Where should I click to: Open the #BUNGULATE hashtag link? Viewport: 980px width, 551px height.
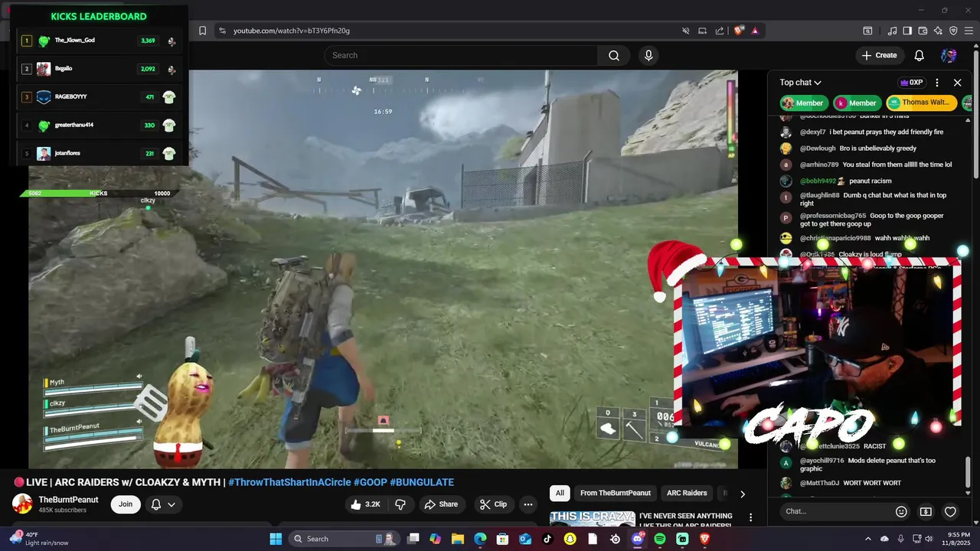click(x=422, y=482)
